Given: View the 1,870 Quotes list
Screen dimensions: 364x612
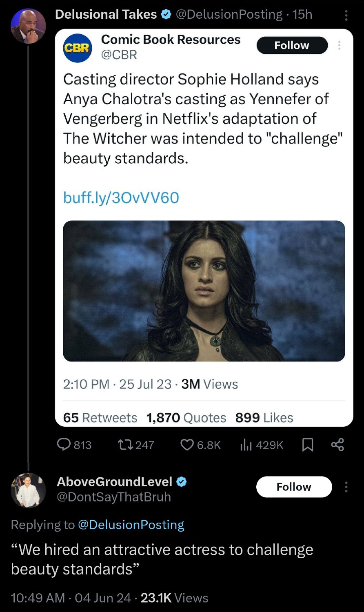Looking at the screenshot, I should click(x=186, y=418).
